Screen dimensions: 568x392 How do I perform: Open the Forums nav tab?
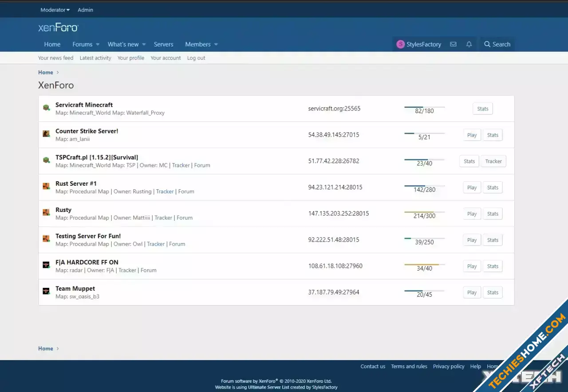click(83, 44)
